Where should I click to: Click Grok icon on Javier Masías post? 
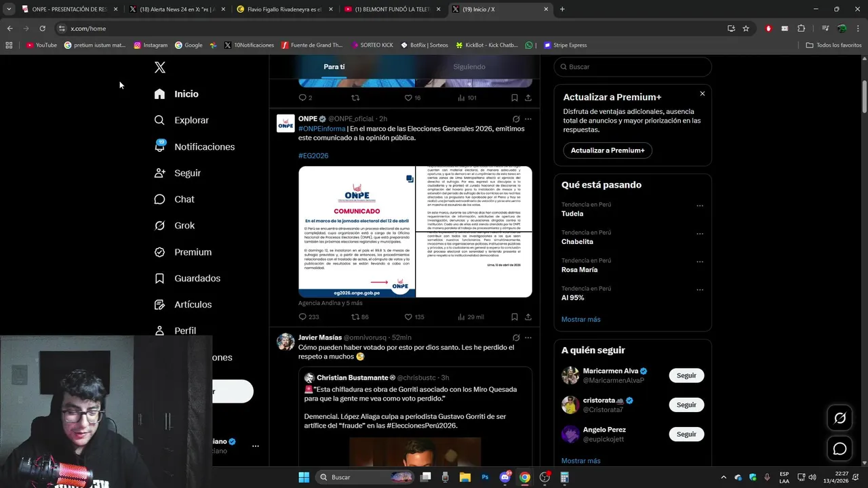[x=516, y=338]
